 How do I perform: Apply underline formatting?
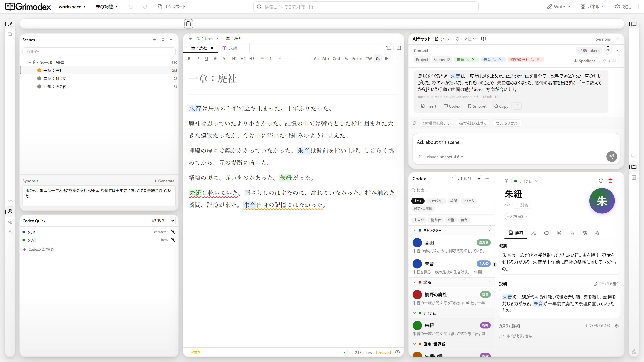point(206,58)
